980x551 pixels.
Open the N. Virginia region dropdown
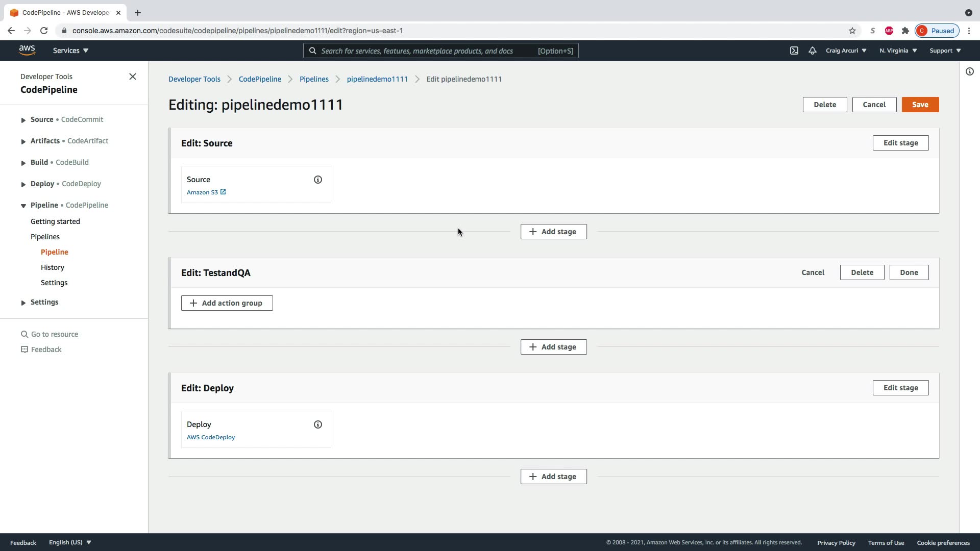click(x=898, y=51)
